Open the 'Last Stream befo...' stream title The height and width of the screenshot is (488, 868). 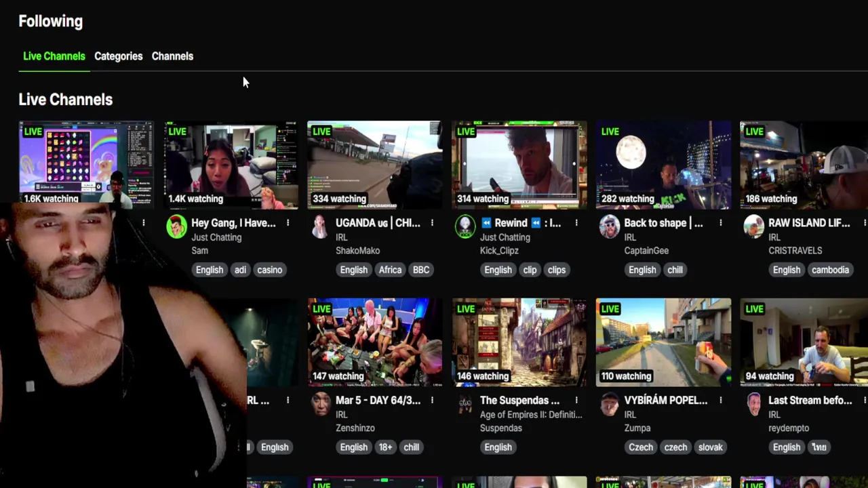[x=810, y=401]
